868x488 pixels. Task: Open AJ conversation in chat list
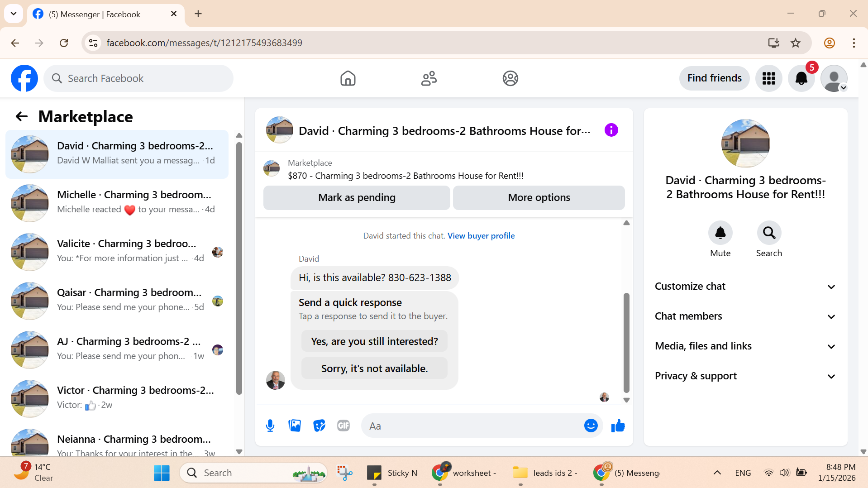click(117, 350)
